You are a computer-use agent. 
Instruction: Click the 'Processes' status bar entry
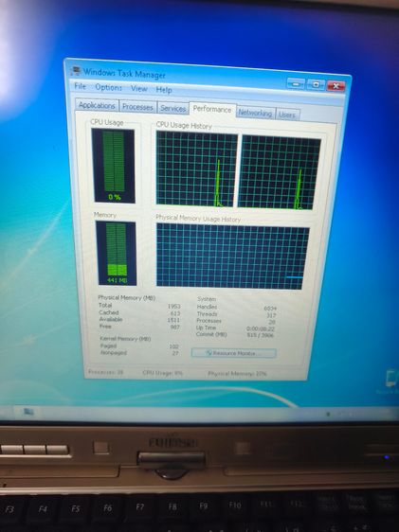click(x=105, y=372)
